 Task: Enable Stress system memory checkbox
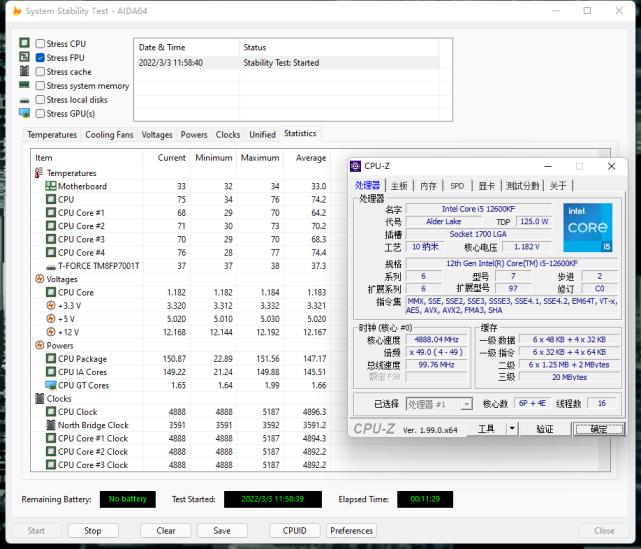tap(40, 86)
